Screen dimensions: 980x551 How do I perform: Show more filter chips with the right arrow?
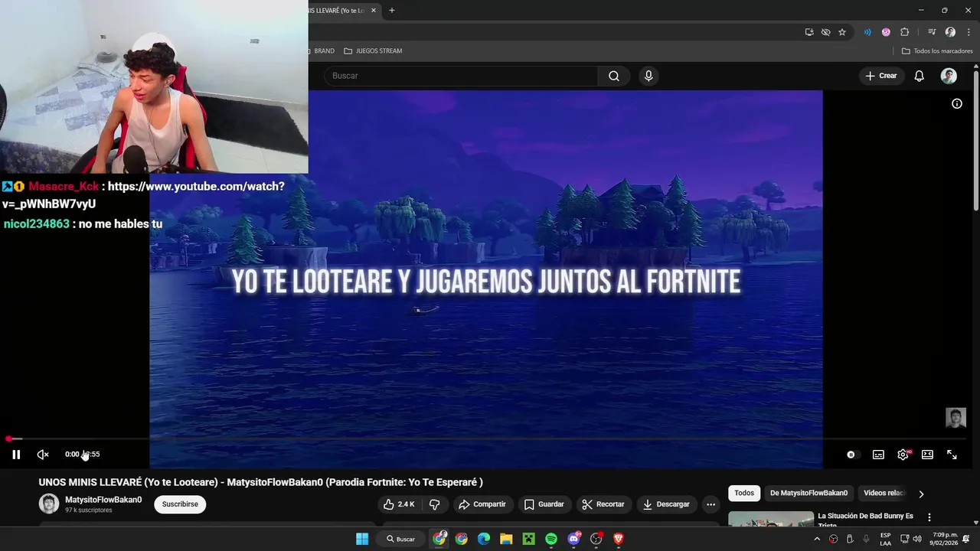click(921, 494)
